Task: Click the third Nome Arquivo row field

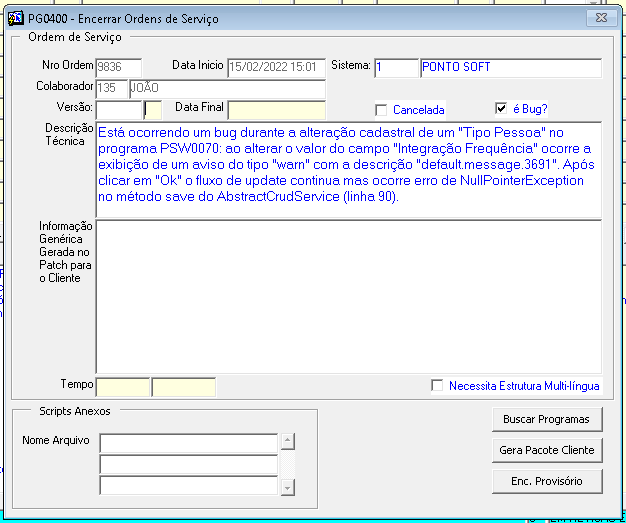Action: 188,485
